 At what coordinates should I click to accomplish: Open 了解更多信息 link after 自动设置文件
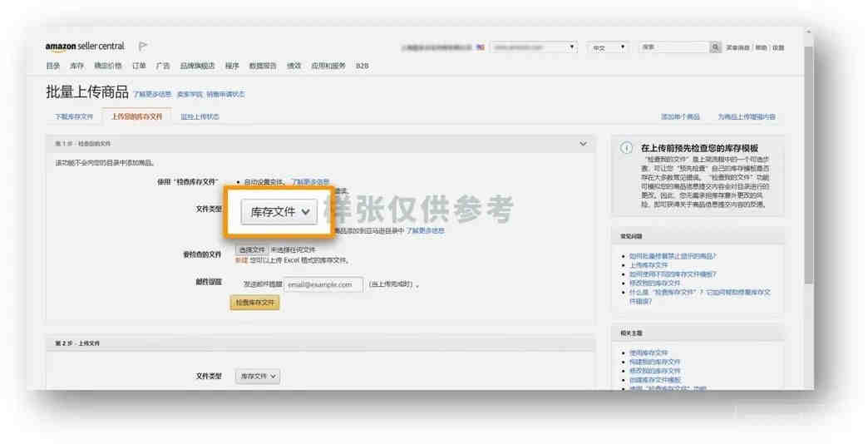tap(311, 181)
